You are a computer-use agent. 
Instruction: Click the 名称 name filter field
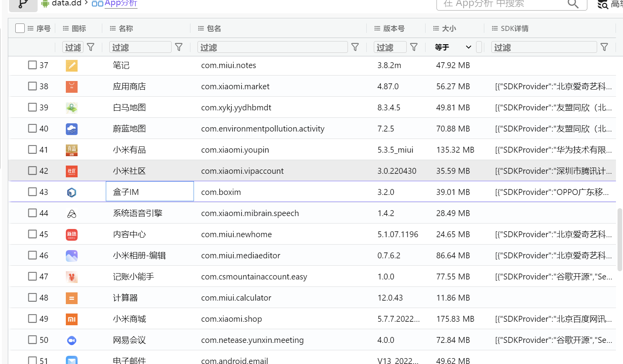pos(140,47)
